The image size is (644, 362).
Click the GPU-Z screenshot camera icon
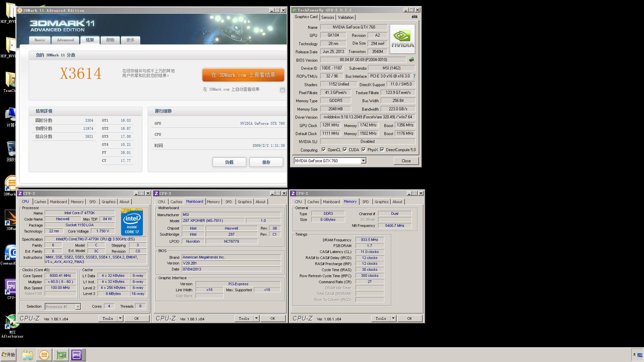click(415, 17)
